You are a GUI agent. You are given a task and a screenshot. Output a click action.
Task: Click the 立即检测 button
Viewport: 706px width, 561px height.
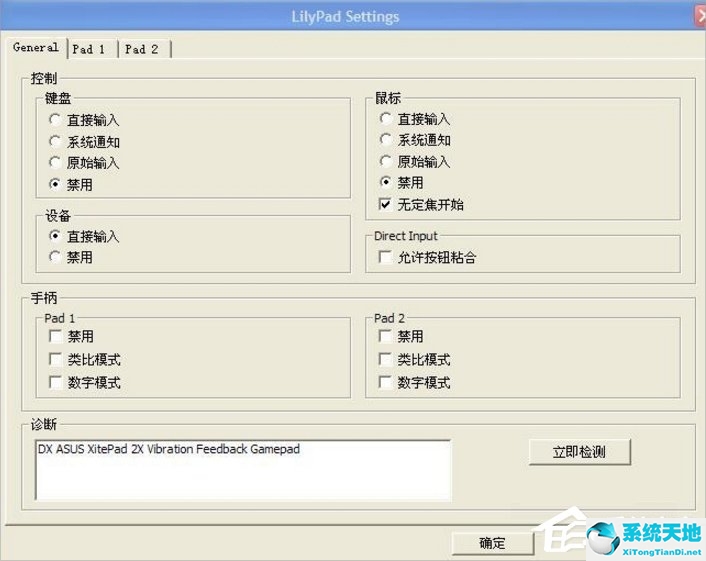pos(579,452)
